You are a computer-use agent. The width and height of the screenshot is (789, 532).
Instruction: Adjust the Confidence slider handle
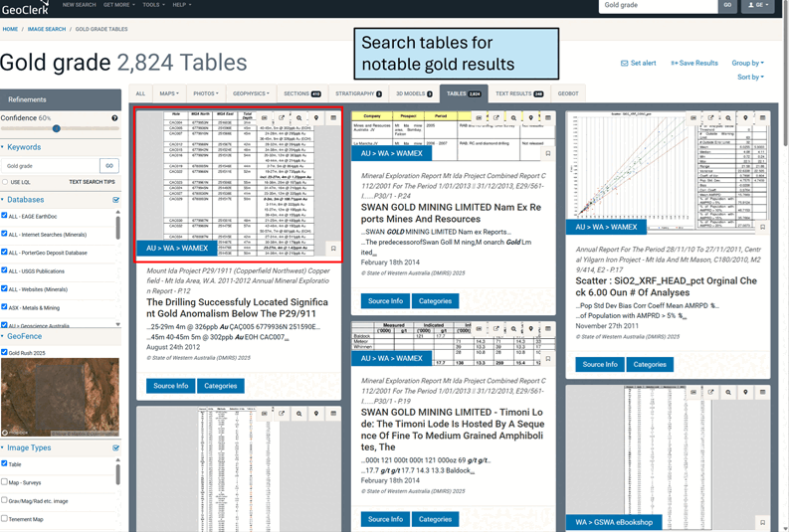tap(57, 128)
